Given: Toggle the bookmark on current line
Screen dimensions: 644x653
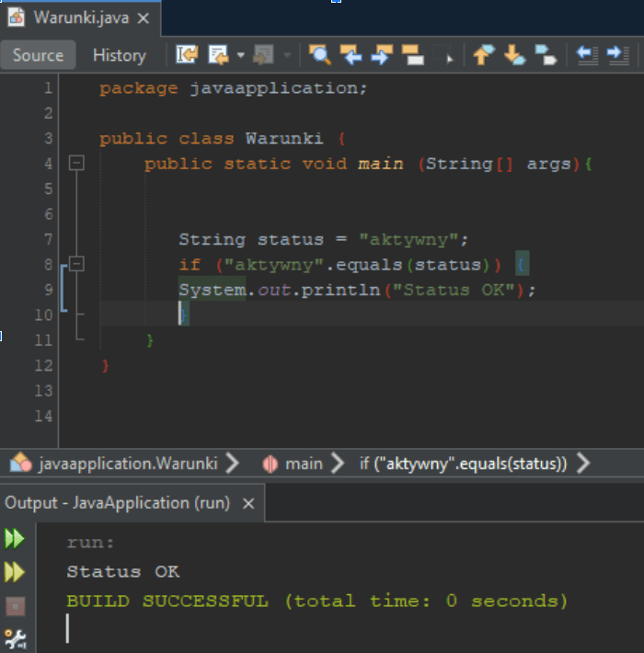Looking at the screenshot, I should click(x=546, y=55).
